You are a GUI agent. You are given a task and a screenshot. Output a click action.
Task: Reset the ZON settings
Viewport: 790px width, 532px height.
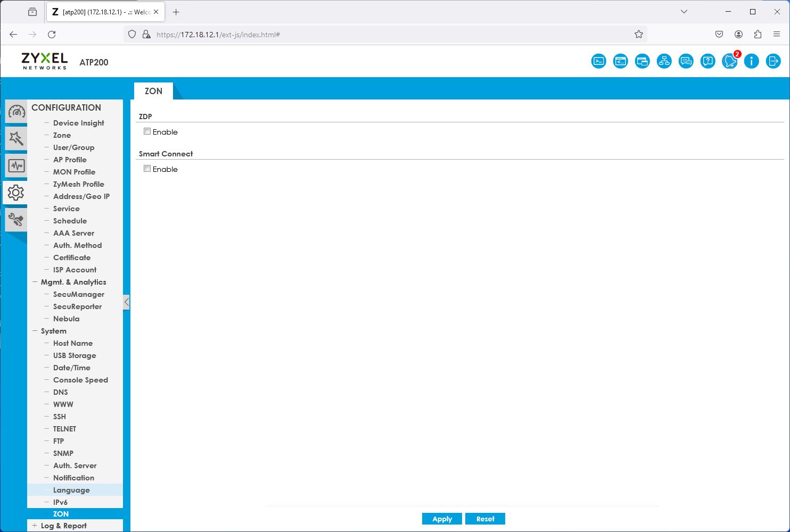click(x=485, y=519)
